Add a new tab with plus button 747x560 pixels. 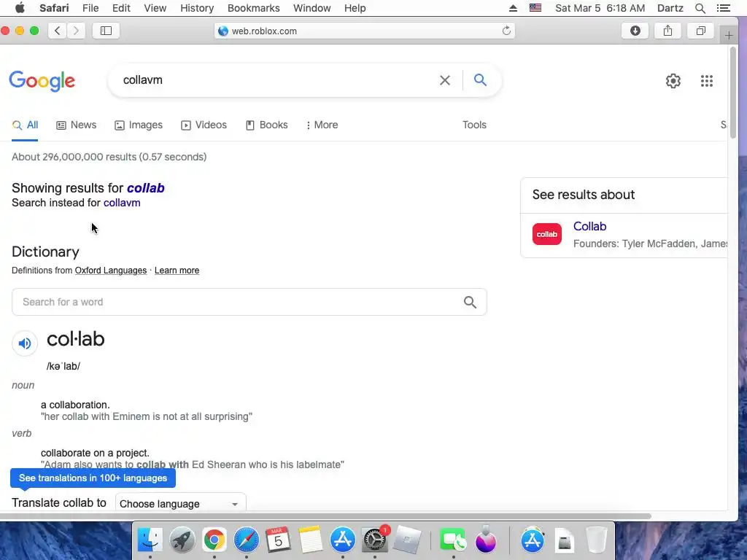pos(729,35)
